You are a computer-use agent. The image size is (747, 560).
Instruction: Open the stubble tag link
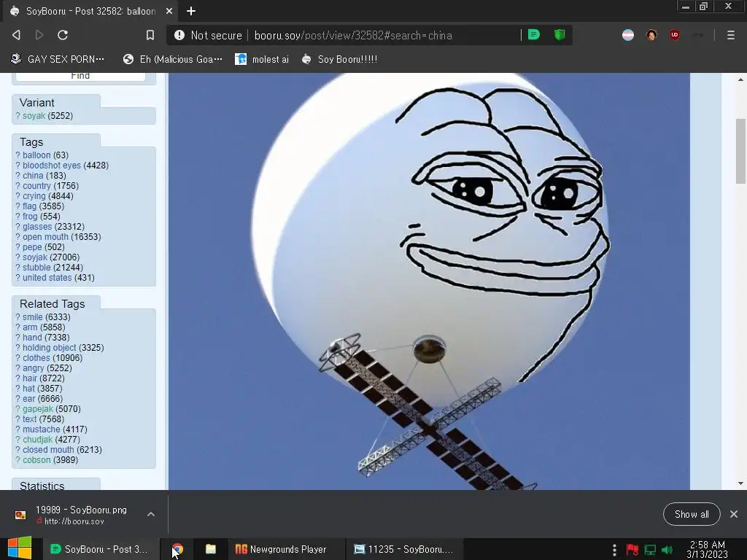pyautogui.click(x=36, y=268)
